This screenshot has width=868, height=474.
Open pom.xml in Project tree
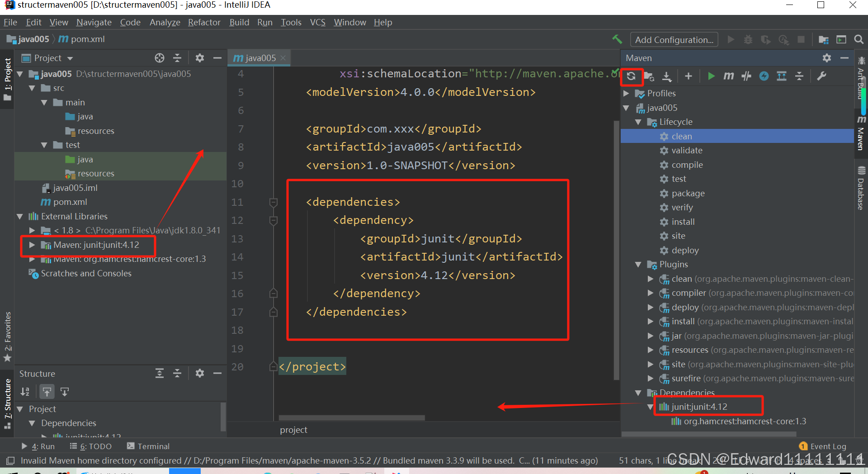[70, 202]
